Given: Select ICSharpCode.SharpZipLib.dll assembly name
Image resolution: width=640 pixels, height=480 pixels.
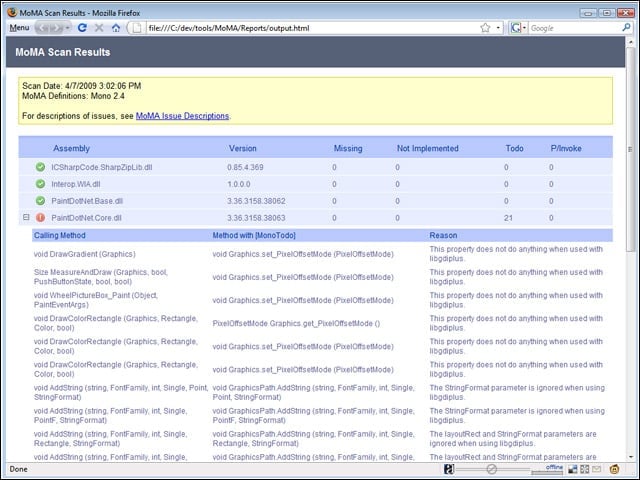Looking at the screenshot, I should coord(102,167).
